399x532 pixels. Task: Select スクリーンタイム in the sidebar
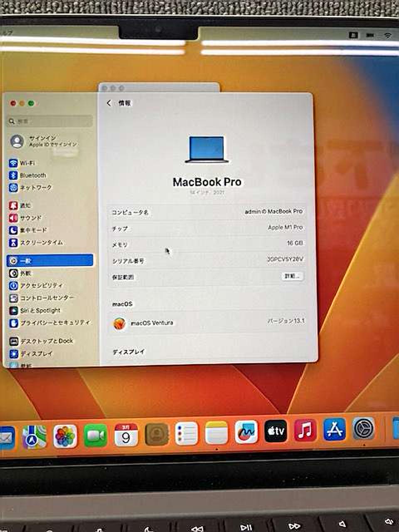click(41, 242)
